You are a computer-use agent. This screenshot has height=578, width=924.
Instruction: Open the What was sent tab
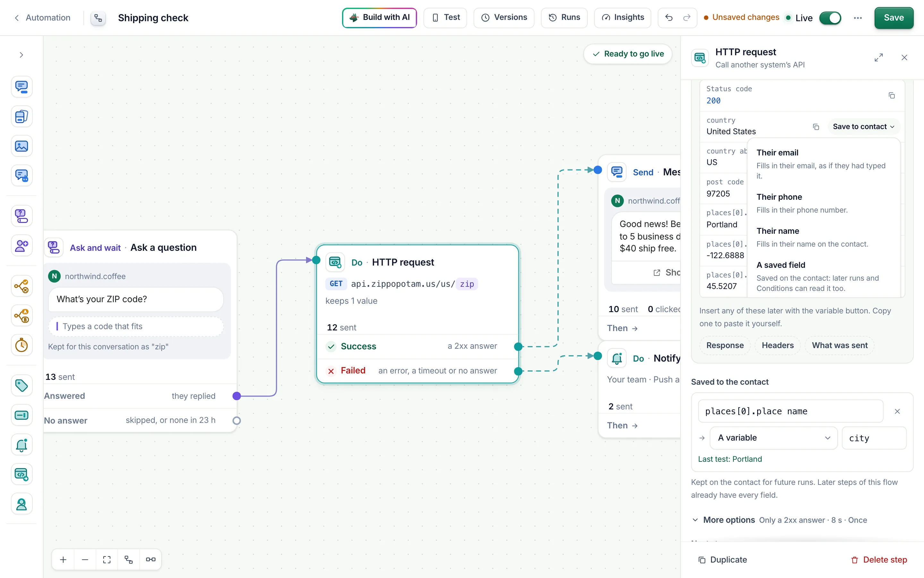pyautogui.click(x=840, y=346)
